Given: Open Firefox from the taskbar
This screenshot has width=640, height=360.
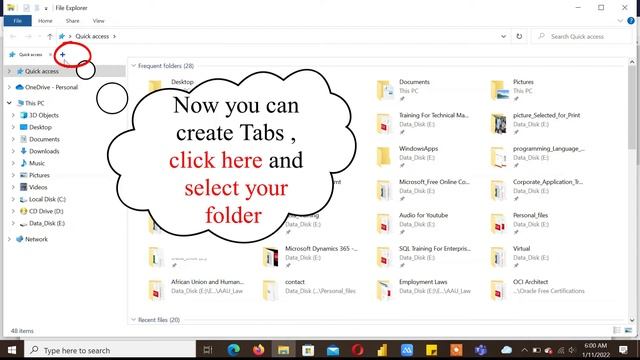Looking at the screenshot, I should pos(258,350).
